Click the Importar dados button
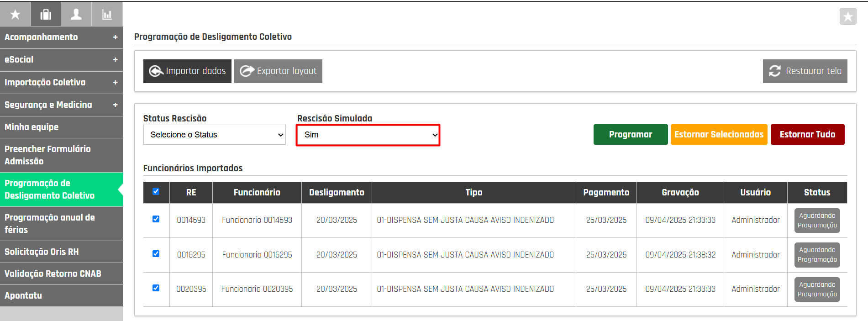This screenshot has width=868, height=321. (187, 71)
